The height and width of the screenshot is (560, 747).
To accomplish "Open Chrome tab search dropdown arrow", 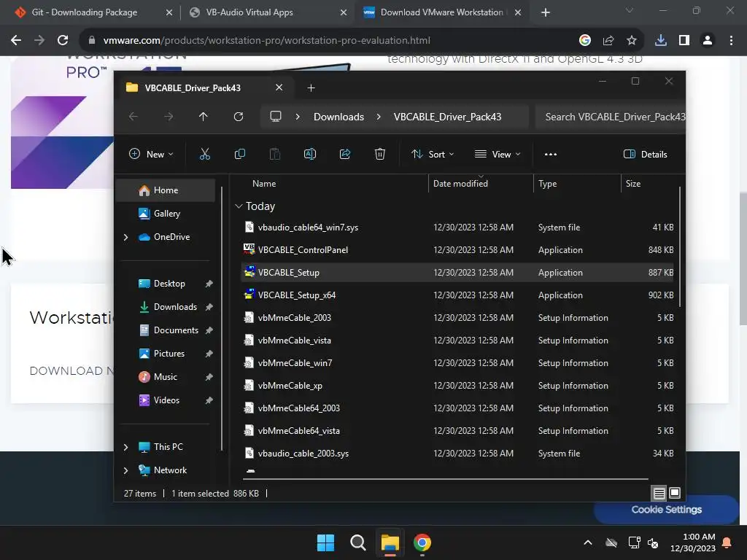I will click(630, 10).
